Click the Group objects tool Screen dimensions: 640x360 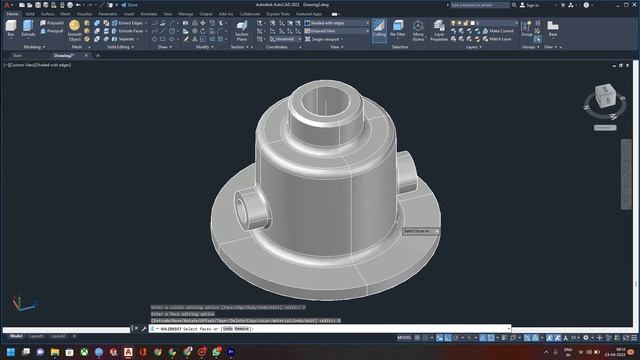527,29
